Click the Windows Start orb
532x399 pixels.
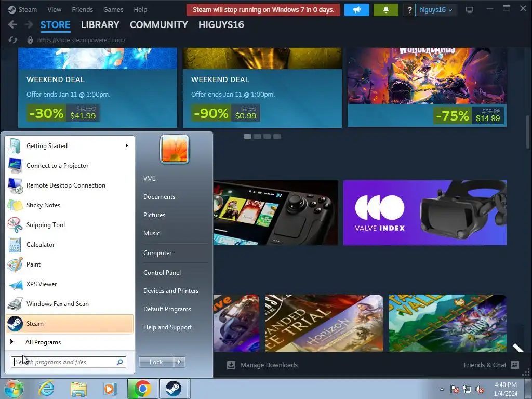(x=14, y=389)
